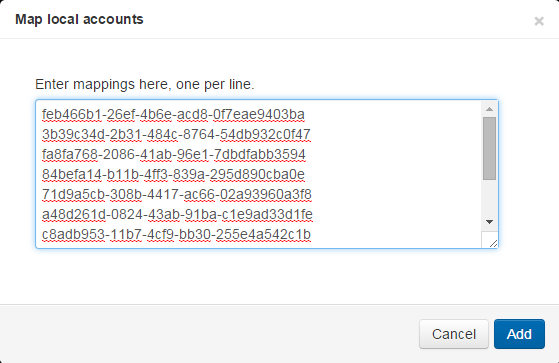Close the Map local accounts dialog

point(539,21)
